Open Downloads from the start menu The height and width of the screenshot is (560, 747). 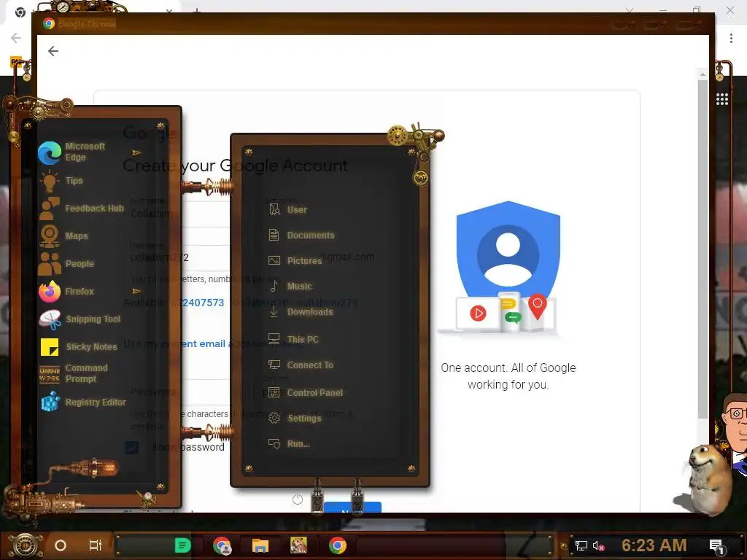tap(301, 312)
